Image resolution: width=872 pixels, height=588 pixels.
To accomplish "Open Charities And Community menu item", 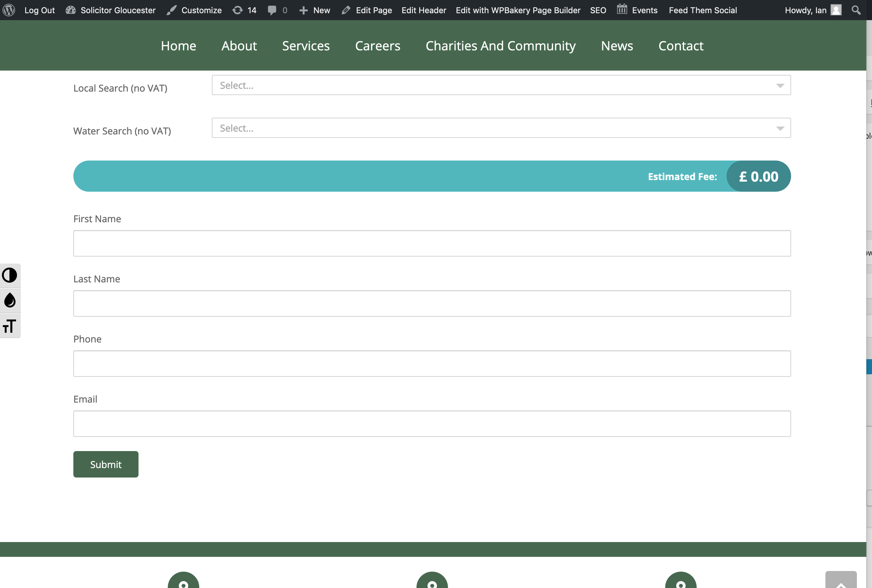I will point(500,46).
